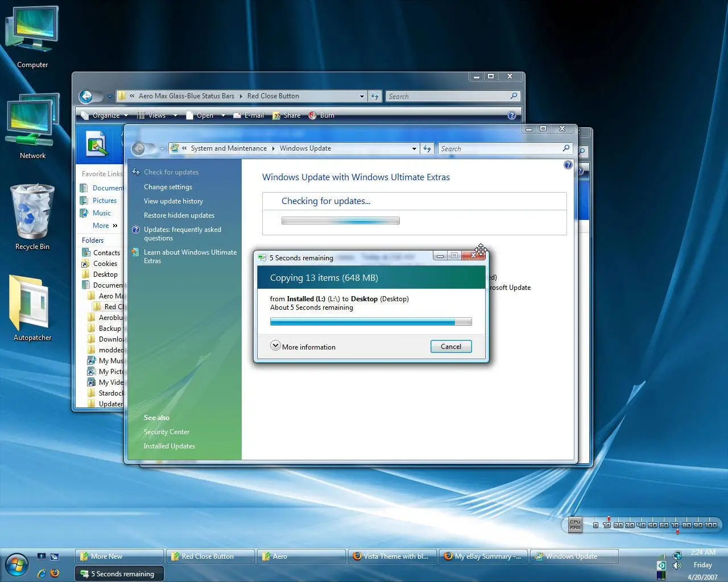
Task: Select Contacts in the folder tree
Action: [x=106, y=253]
